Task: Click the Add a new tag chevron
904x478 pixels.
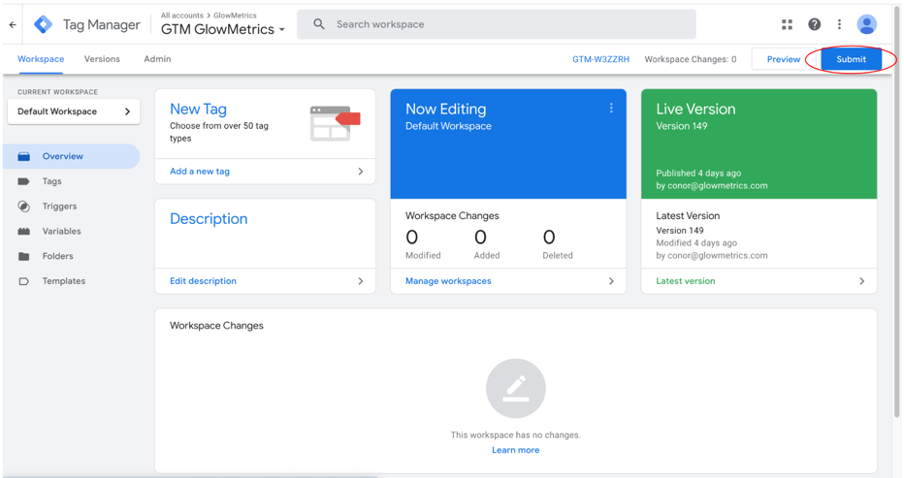Action: 360,171
